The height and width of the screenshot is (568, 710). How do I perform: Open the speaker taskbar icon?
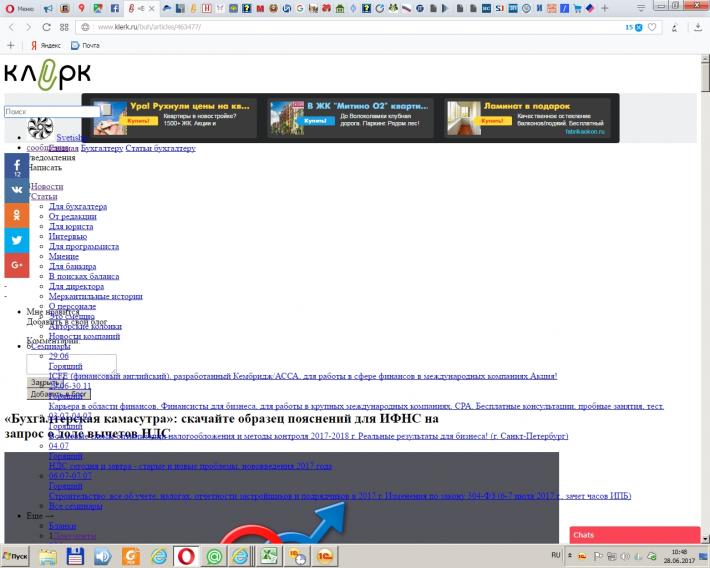[103, 556]
